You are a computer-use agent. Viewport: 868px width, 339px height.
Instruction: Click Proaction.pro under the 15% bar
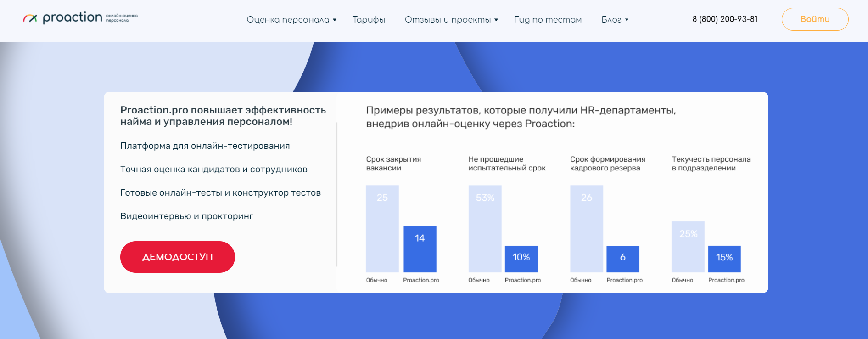[726, 280]
